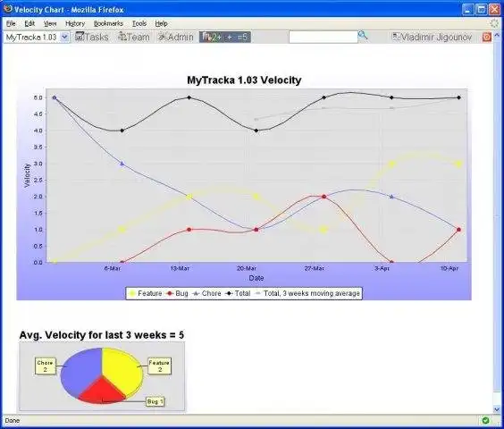Image resolution: width=504 pixels, height=429 pixels.
Task: Open the Admin page
Action: click(x=175, y=37)
